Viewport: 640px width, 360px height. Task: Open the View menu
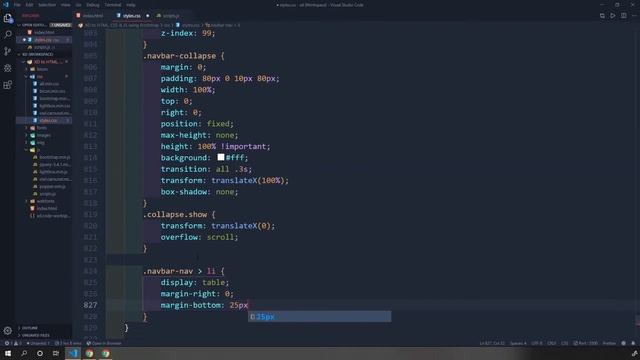pos(66,5)
